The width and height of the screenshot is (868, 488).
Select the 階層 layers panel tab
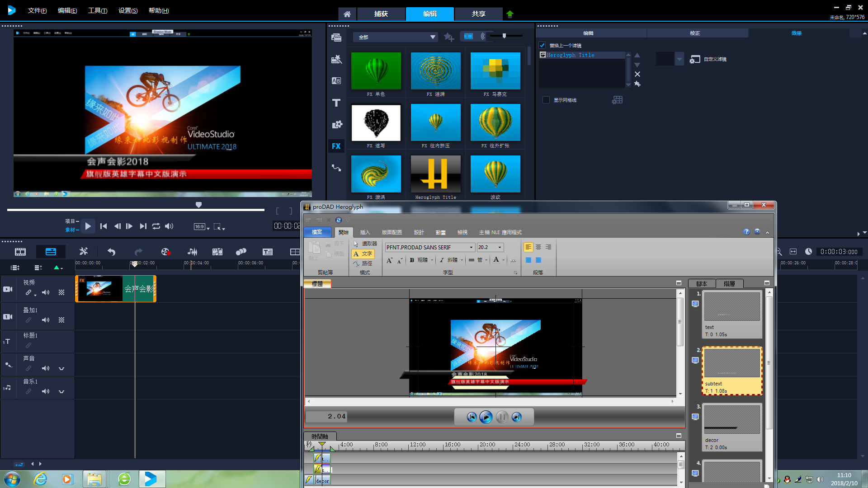pos(729,284)
